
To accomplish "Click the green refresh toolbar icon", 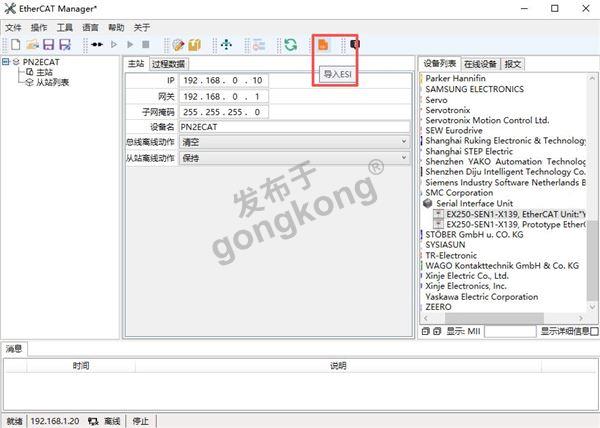I will pos(290,45).
